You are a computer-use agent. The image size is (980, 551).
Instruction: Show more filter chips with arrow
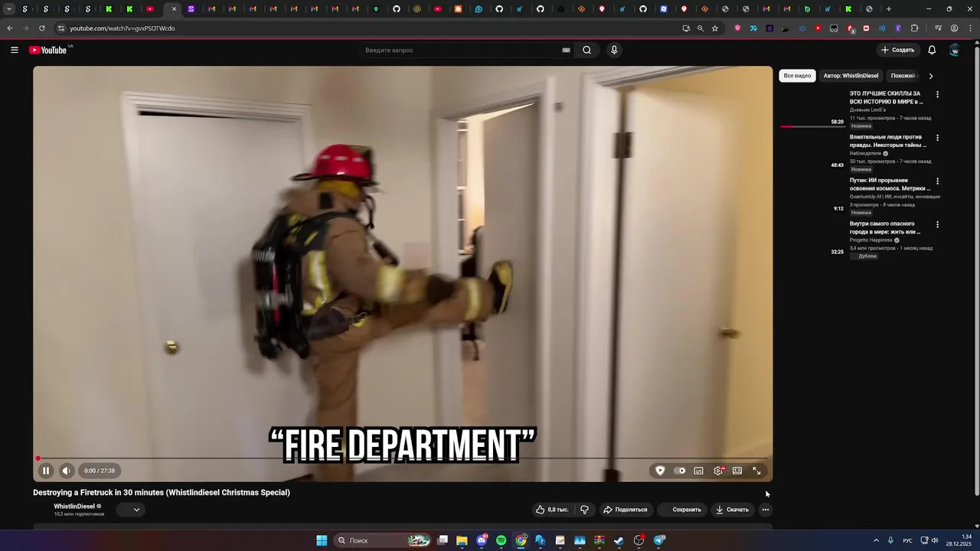(931, 76)
